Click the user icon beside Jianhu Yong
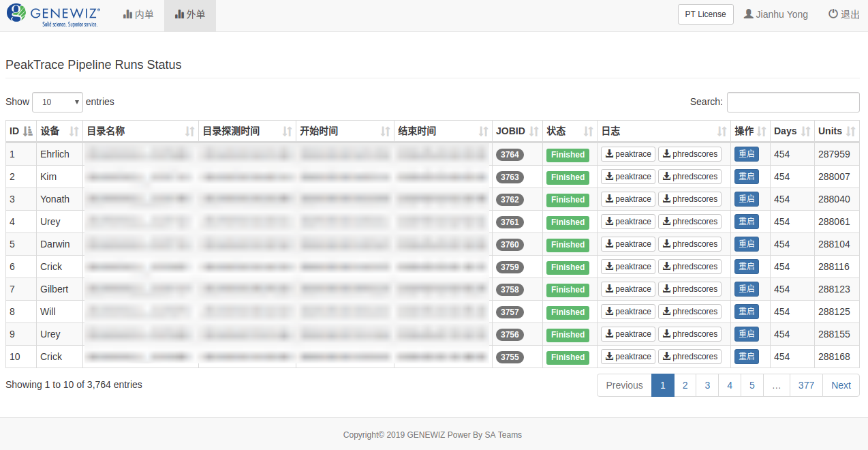This screenshot has width=868, height=450. click(748, 14)
